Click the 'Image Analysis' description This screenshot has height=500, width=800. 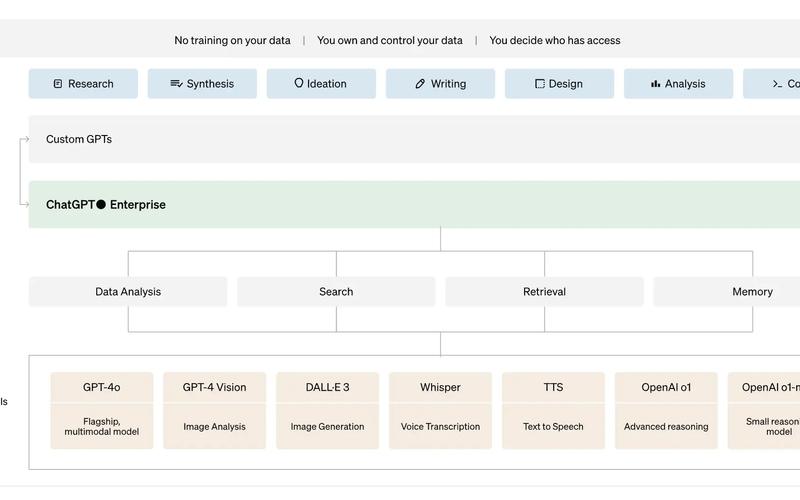point(214,427)
